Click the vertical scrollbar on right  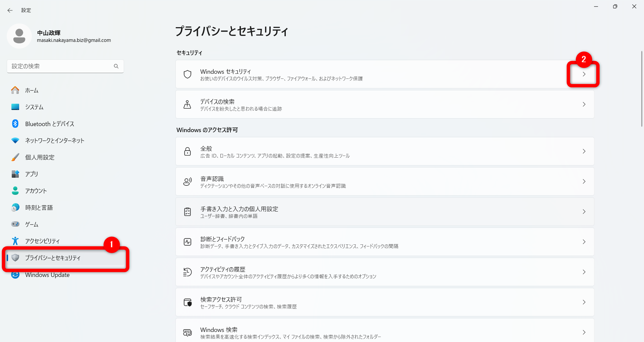coord(642,89)
